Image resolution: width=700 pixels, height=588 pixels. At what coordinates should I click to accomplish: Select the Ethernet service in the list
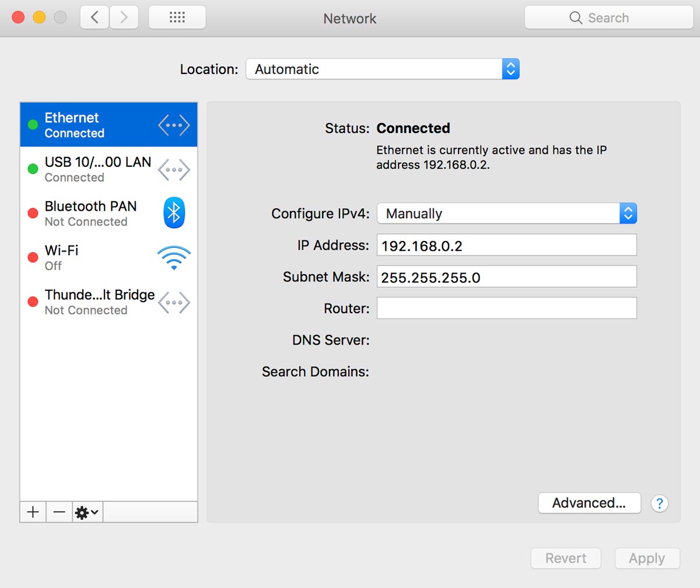click(108, 125)
